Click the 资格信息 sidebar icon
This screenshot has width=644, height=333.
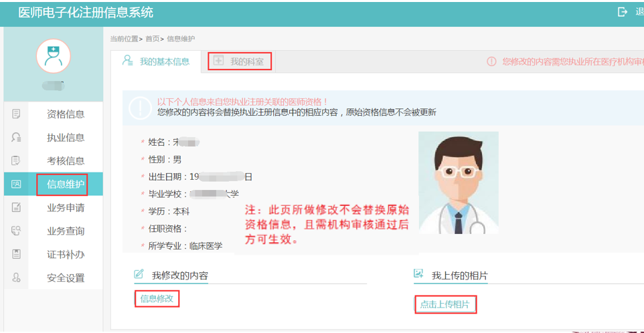click(17, 114)
